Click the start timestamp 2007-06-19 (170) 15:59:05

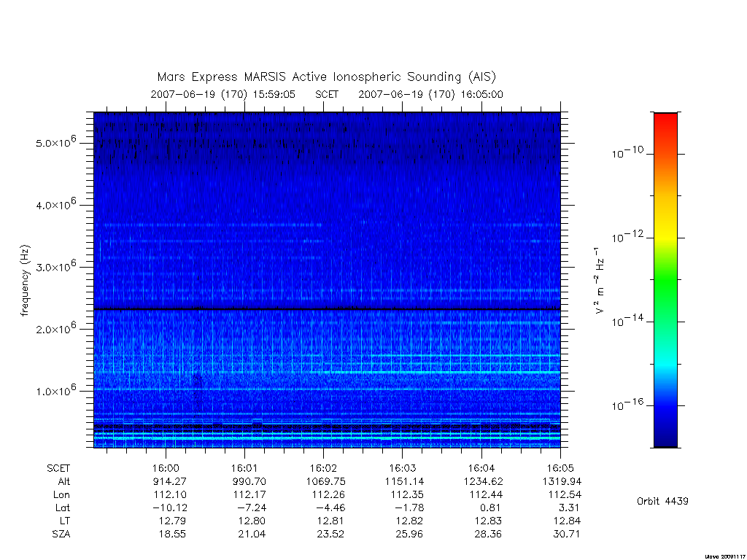coord(223,94)
